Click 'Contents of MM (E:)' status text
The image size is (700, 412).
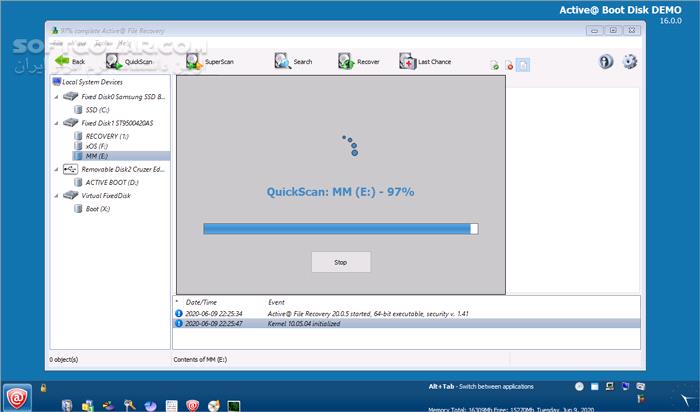point(200,359)
